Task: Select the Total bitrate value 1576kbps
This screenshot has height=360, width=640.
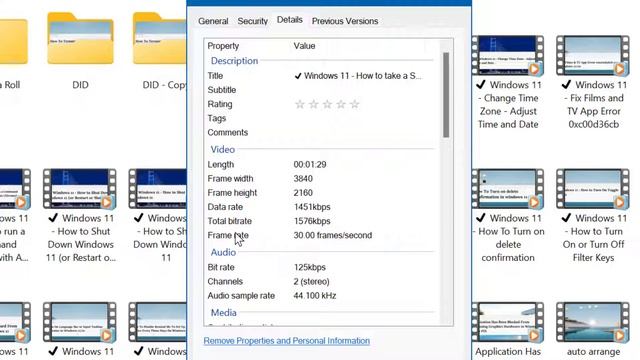Action: point(312,221)
